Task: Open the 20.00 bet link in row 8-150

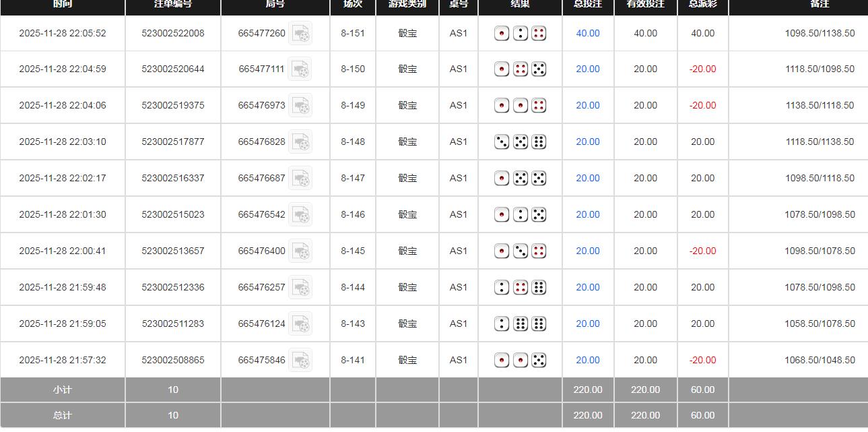Action: click(587, 69)
